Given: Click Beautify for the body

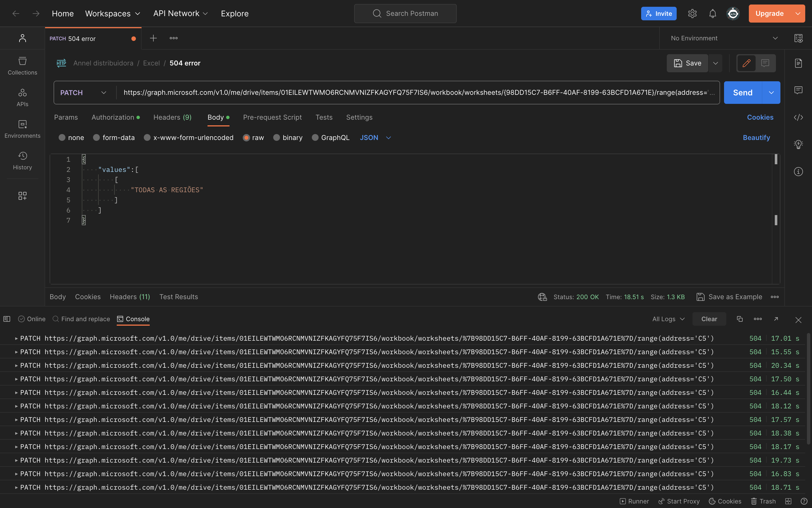Looking at the screenshot, I should pyautogui.click(x=756, y=138).
